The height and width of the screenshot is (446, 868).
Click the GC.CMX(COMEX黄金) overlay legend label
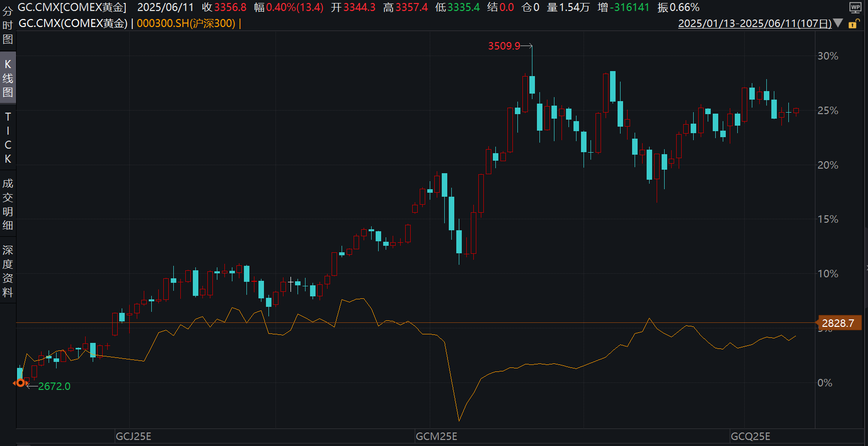pos(73,24)
